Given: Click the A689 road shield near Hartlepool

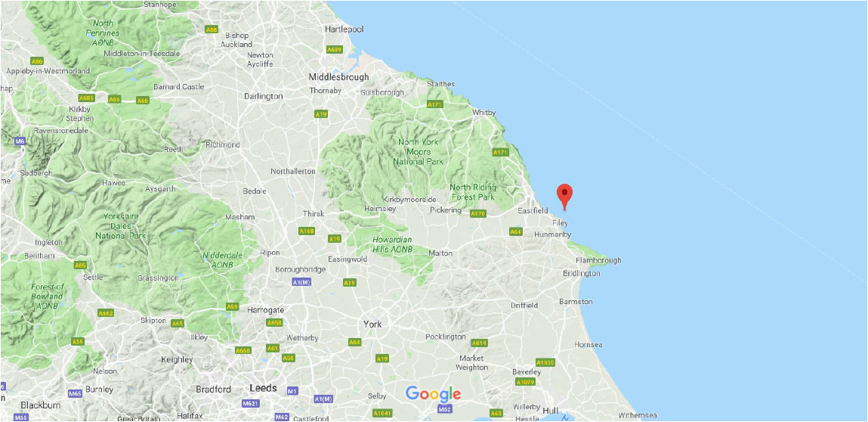Looking at the screenshot, I should [x=335, y=49].
